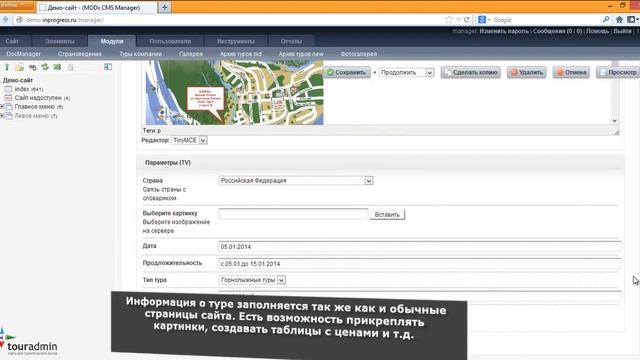Open a new browser tab with plus button

(x=164, y=7)
